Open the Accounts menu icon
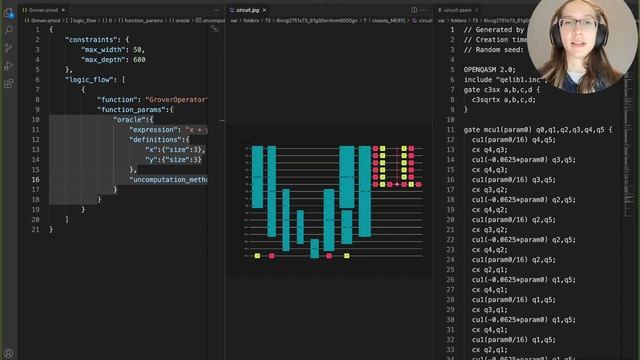Screen dimensions: 640x360 (x=9, y=353)
